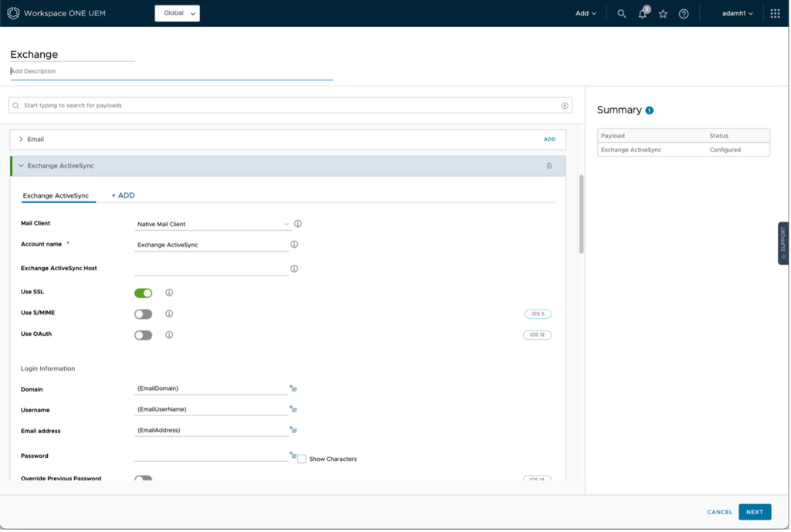Enable the Use S/MIME toggle

coord(143,314)
